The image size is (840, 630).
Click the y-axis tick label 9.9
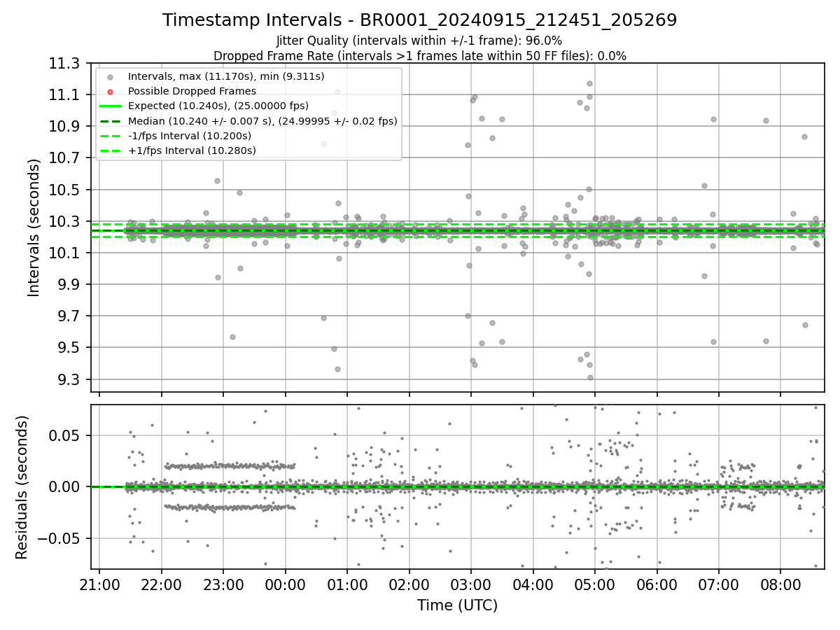[69, 285]
